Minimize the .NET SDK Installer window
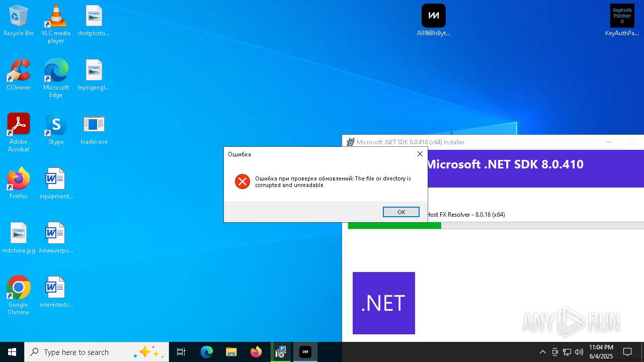The height and width of the screenshot is (362, 644). pyautogui.click(x=609, y=142)
